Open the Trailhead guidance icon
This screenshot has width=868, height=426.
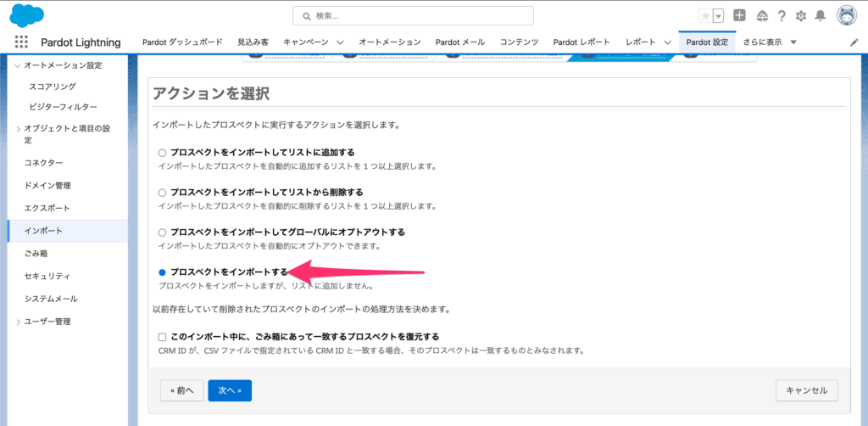[x=762, y=16]
